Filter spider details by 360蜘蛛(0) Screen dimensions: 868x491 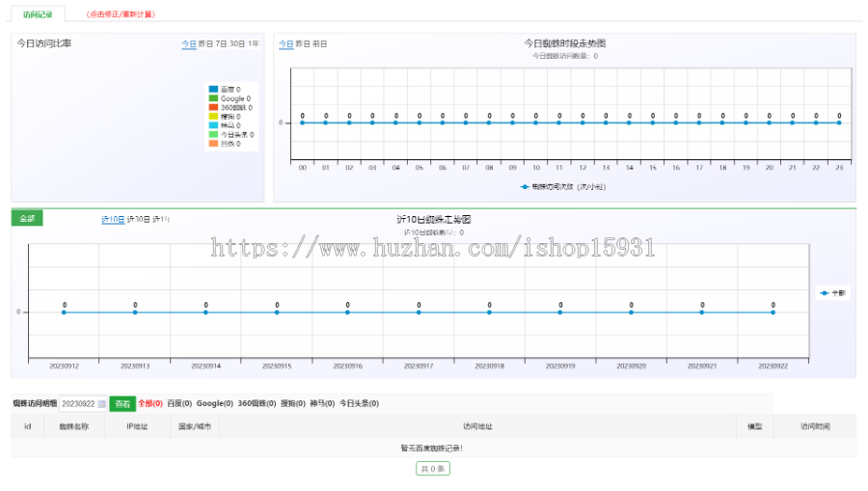click(257, 403)
